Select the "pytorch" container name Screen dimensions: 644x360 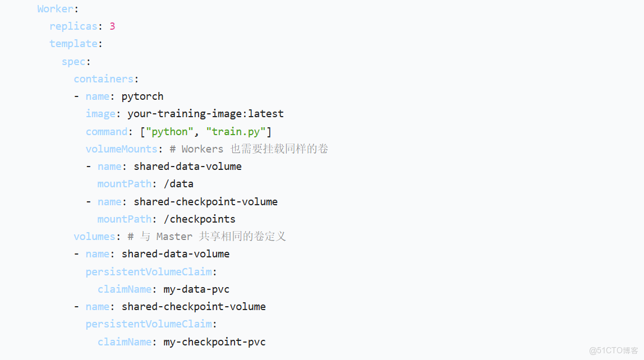click(x=142, y=96)
